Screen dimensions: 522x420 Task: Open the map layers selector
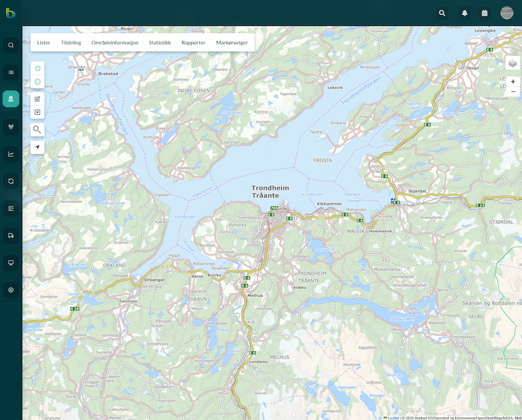click(513, 63)
